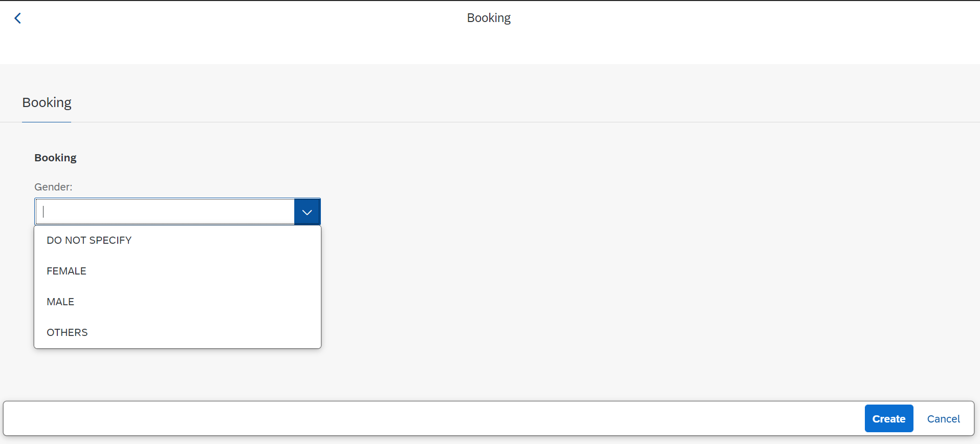
Task: Select DO NOT SPECIFY from the list
Action: click(89, 240)
